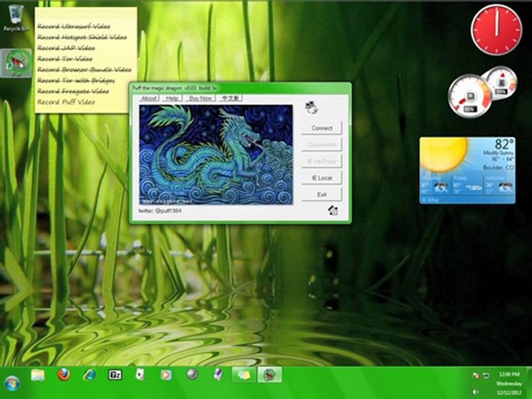The image size is (532, 399).
Task: Launch Firefox from the taskbar
Action: (63, 375)
